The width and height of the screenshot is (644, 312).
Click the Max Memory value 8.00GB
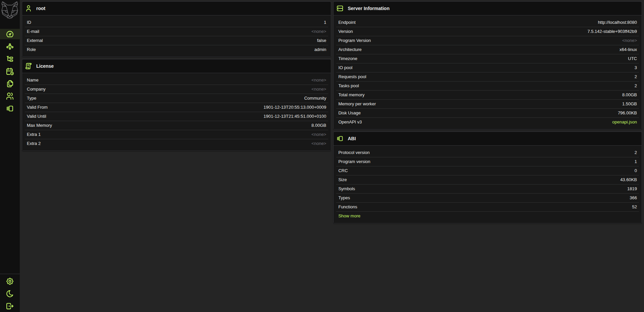pyautogui.click(x=318, y=125)
